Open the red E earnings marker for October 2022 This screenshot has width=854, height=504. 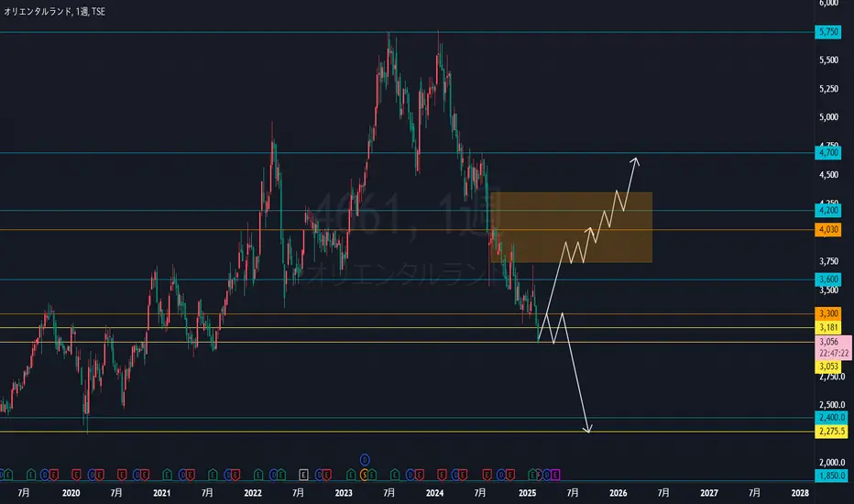coord(327,475)
